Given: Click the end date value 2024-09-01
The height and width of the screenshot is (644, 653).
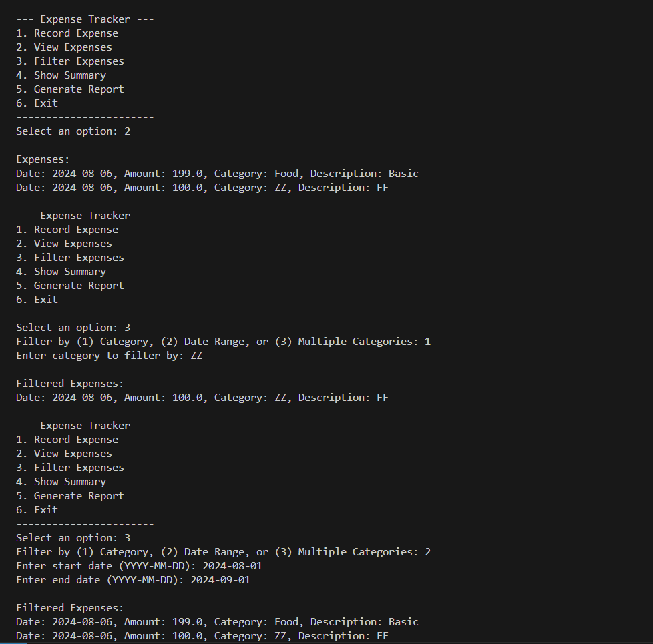Looking at the screenshot, I should 220,580.
